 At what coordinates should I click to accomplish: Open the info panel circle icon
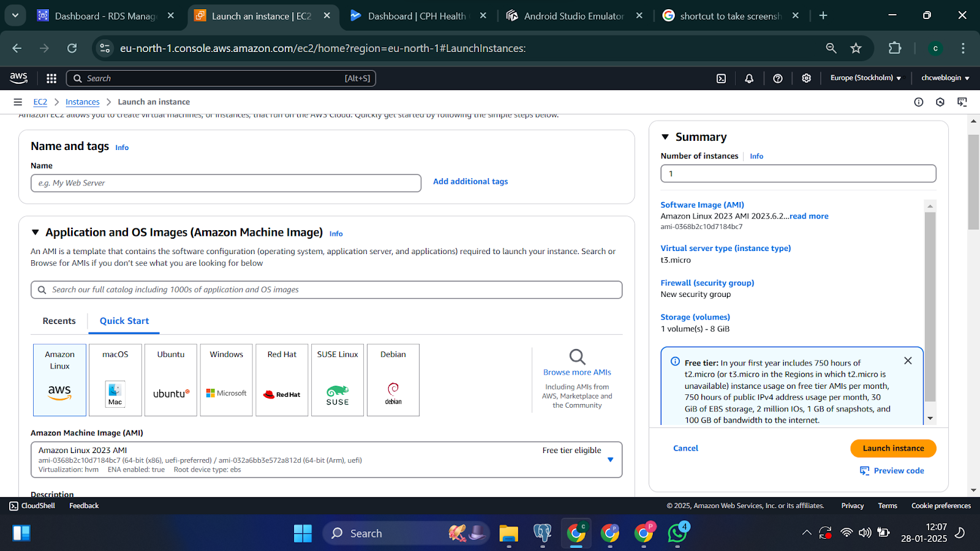(919, 102)
